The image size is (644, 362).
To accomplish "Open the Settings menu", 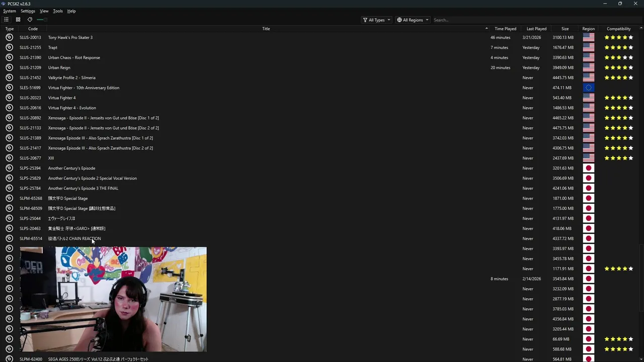I will pyautogui.click(x=28, y=11).
